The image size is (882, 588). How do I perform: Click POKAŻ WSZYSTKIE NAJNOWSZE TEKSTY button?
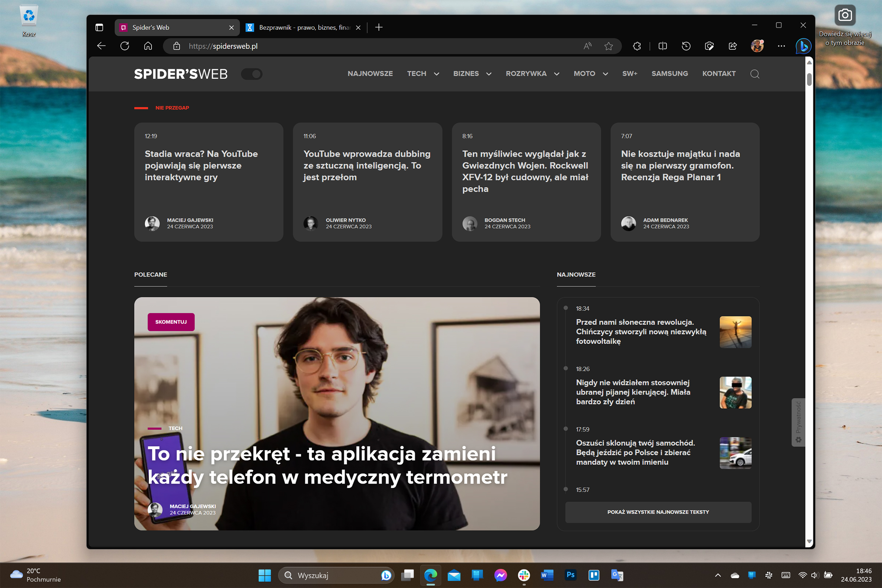tap(658, 512)
